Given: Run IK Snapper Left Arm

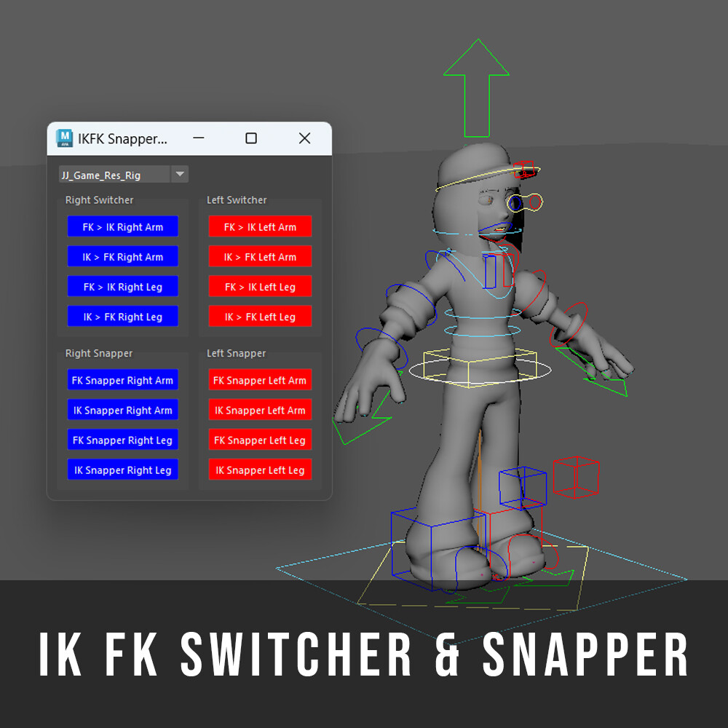Looking at the screenshot, I should [x=260, y=410].
